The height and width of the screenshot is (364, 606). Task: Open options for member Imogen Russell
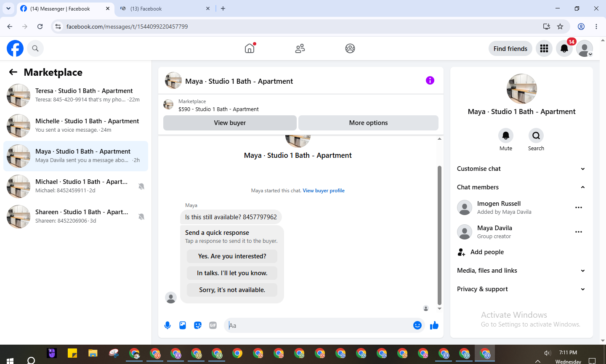click(x=579, y=207)
